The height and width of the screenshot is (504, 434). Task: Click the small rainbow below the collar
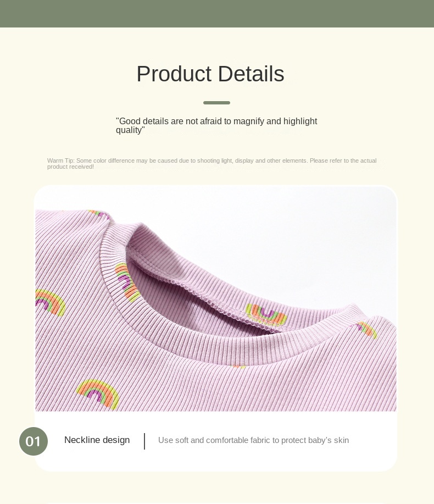[239, 367]
